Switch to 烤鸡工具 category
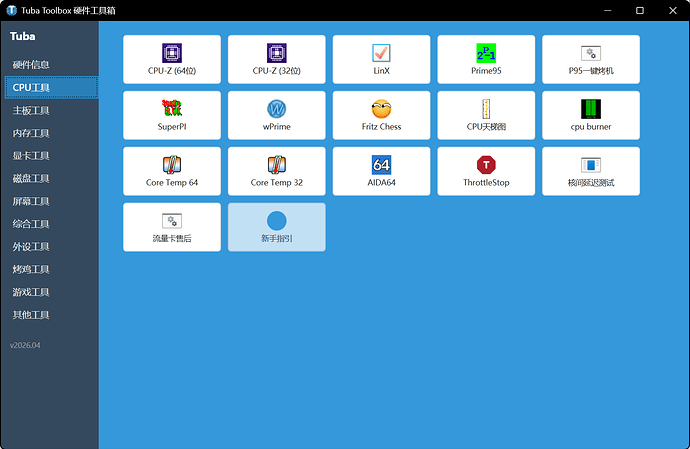 tap(51, 269)
